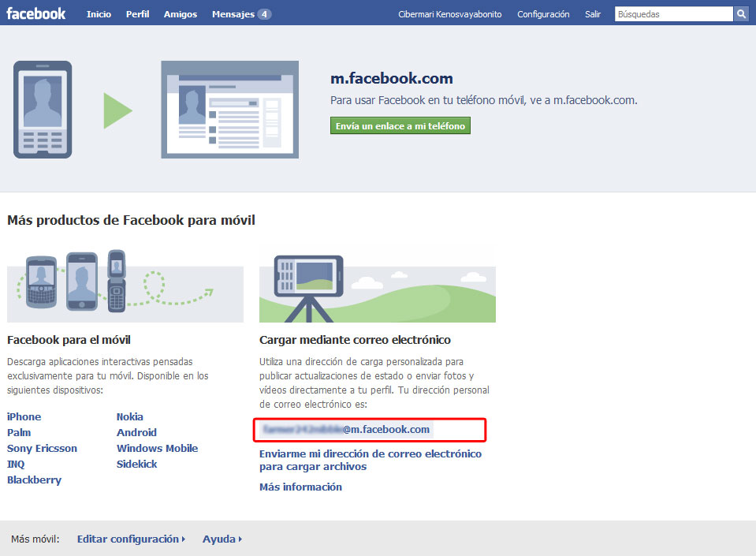The image size is (756, 556).
Task: Click the mobile devices banner image
Action: tap(125, 285)
